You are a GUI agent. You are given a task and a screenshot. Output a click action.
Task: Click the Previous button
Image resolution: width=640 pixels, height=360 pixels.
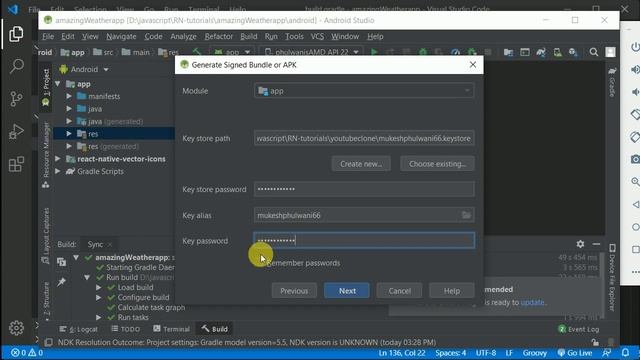[294, 291]
